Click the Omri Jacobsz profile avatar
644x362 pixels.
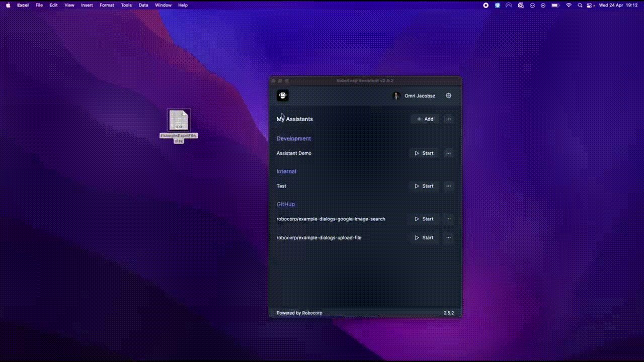396,96
